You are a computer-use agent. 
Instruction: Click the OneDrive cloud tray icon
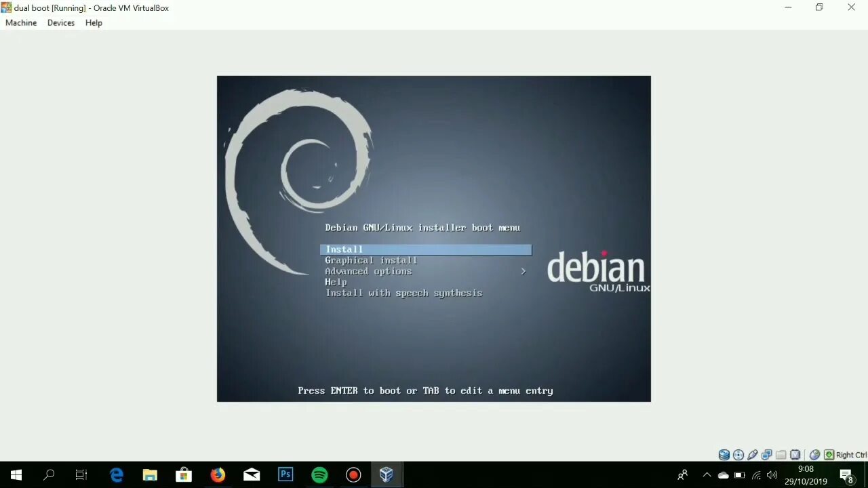tap(723, 474)
